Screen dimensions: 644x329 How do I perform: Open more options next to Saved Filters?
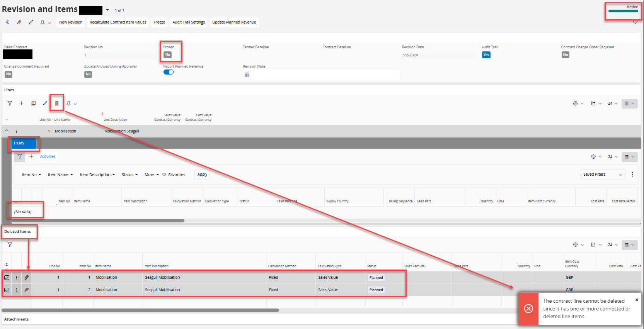632,175
